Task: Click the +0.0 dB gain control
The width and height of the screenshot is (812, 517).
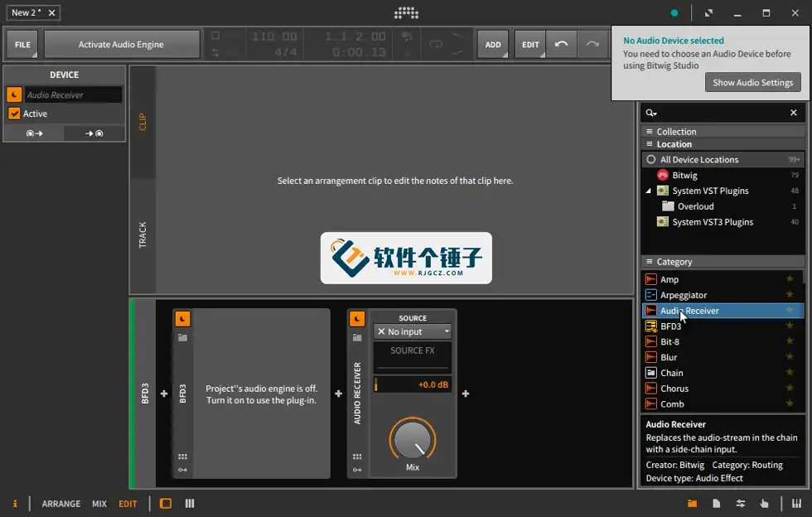Action: coord(413,384)
